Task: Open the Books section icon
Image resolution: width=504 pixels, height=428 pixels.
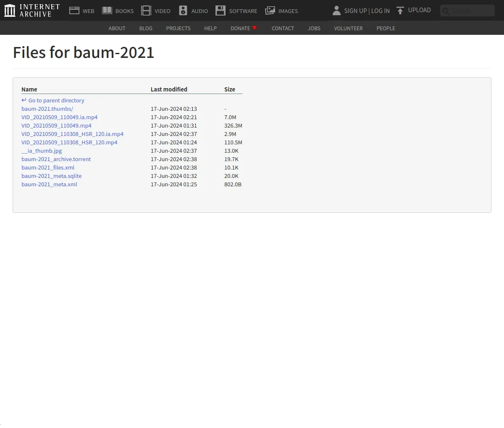Action: coord(107,10)
